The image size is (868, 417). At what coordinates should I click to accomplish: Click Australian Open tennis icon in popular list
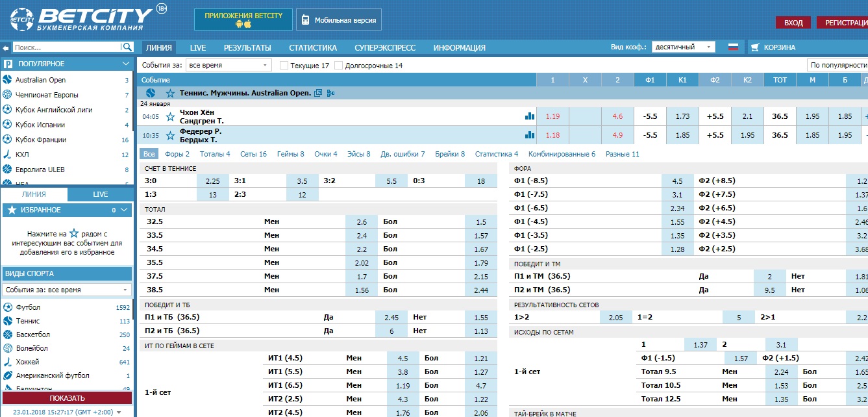[8, 80]
